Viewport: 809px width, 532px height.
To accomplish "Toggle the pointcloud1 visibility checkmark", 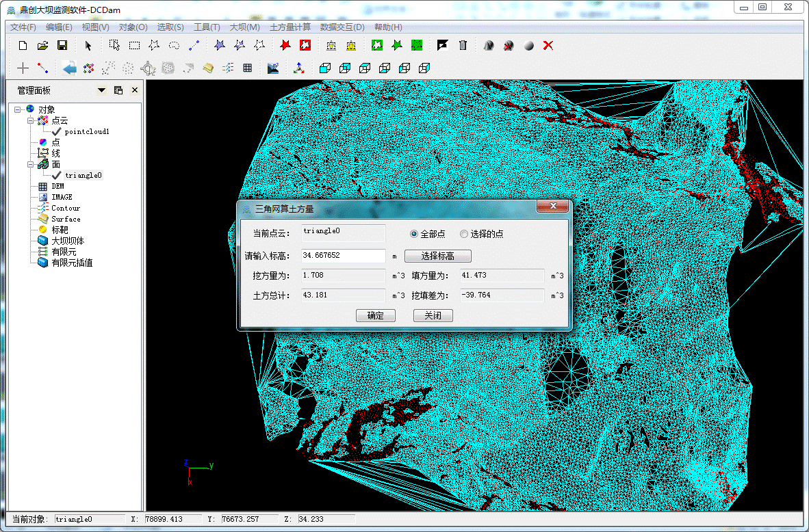I will [56, 131].
